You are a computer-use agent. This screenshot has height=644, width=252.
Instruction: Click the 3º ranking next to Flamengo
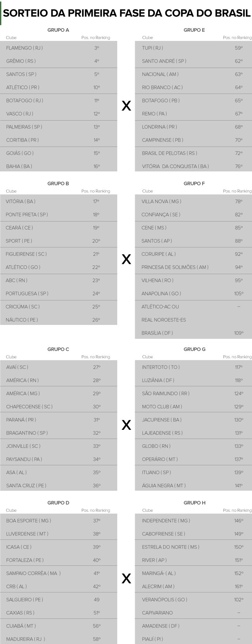tap(96, 48)
